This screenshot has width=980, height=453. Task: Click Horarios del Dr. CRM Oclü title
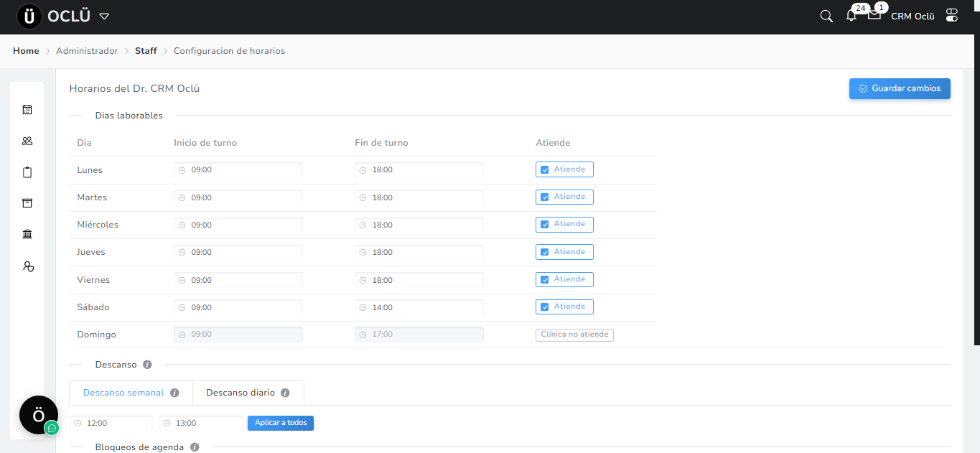pyautogui.click(x=134, y=88)
